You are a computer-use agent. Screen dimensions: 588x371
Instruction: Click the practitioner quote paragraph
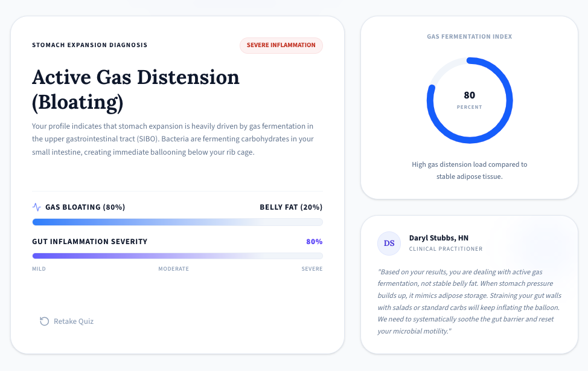(x=470, y=302)
